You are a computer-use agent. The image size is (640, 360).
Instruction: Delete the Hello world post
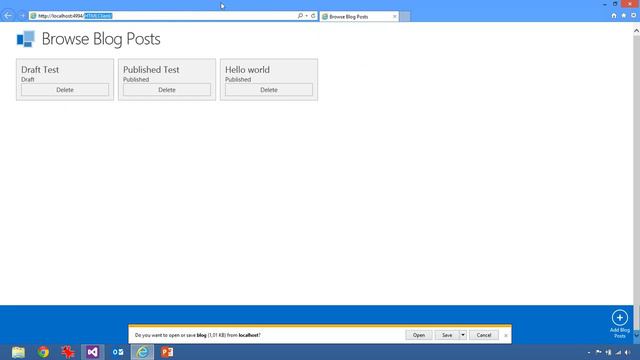[269, 90]
